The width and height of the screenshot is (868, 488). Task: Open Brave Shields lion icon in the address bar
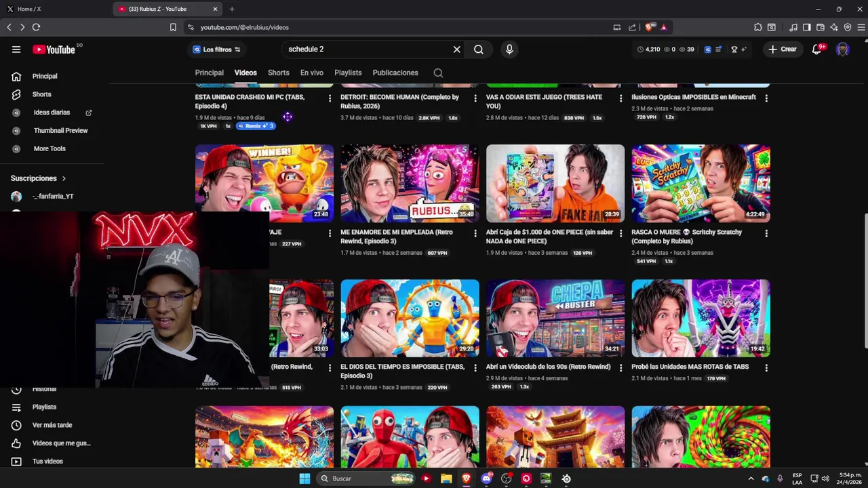click(650, 27)
